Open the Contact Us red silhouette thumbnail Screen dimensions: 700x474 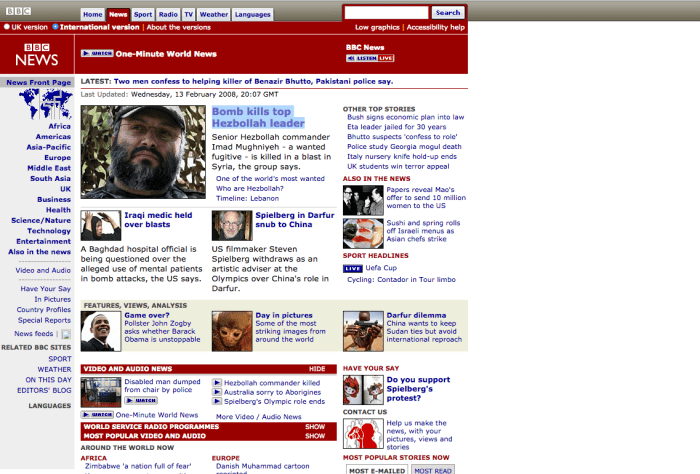coord(363,434)
